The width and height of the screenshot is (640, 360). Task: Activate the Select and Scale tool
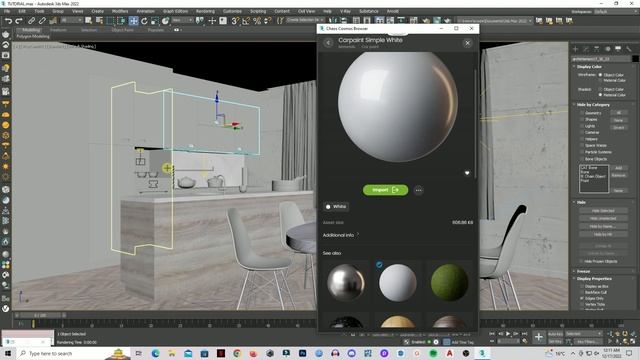pos(155,20)
